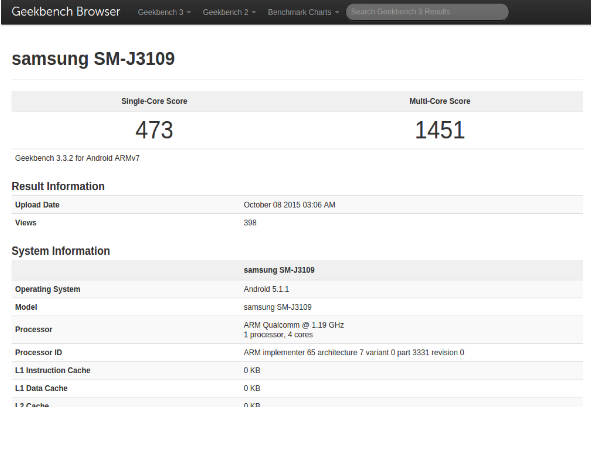Click Geekbench 3.3.2 for Android ARMv7 text
The width and height of the screenshot is (600, 450).
pyautogui.click(x=77, y=158)
